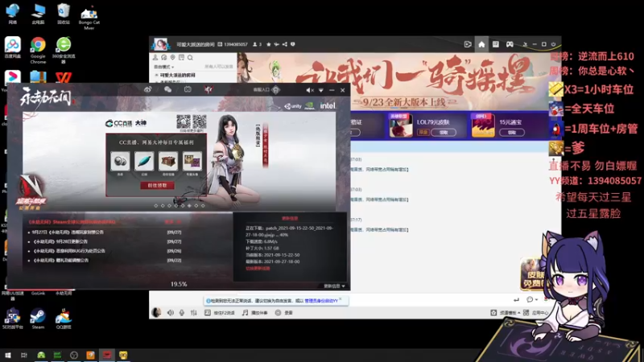This screenshot has height=362, width=644.
Task: Dismiss the YY notification tip close icon
Action: click(x=341, y=298)
